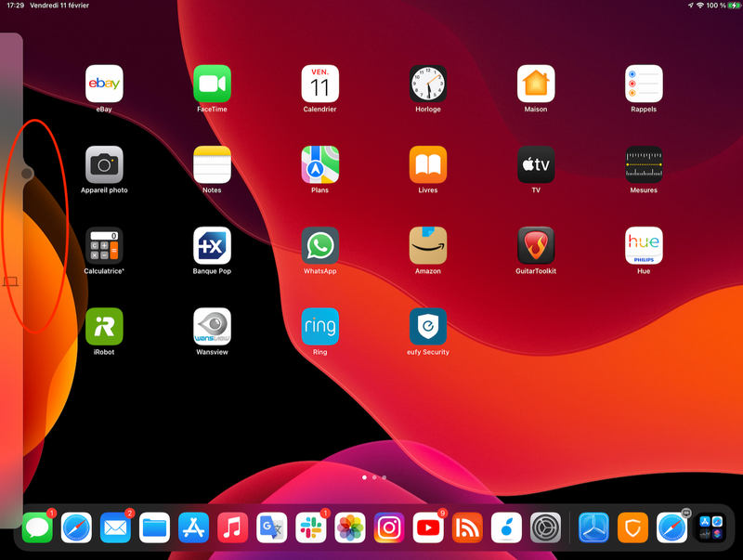The width and height of the screenshot is (743, 560).
Task: Open Mail with two unread badges
Action: click(x=115, y=527)
